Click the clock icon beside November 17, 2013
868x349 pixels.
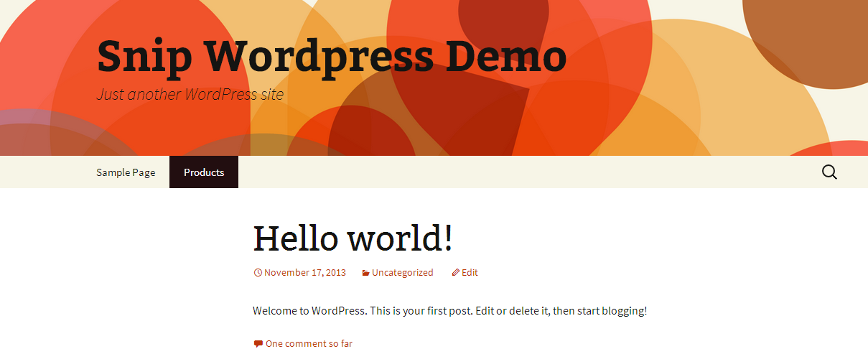(258, 273)
